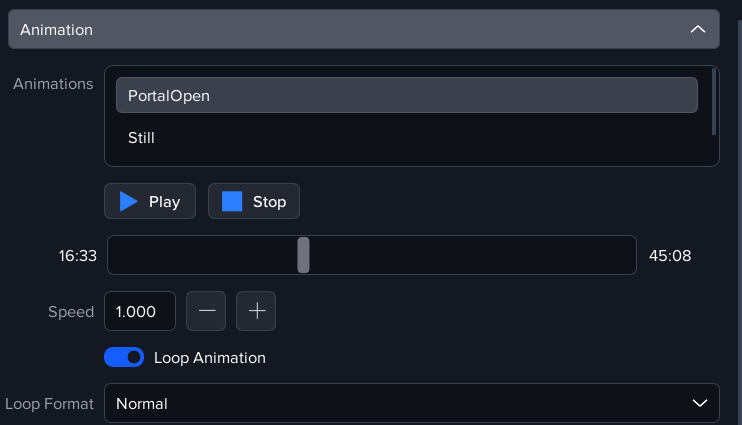Click the animations list scrollbar
This screenshot has width=742, height=425.
713,102
